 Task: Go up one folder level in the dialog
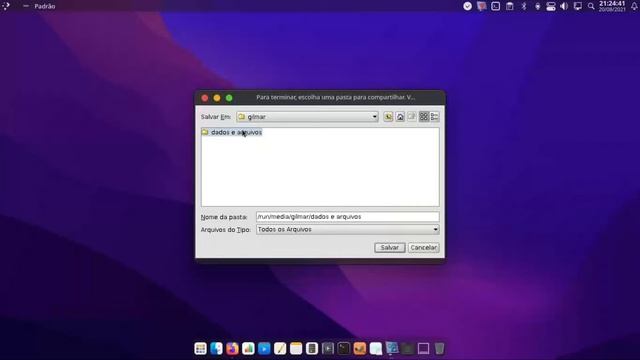[388, 117]
